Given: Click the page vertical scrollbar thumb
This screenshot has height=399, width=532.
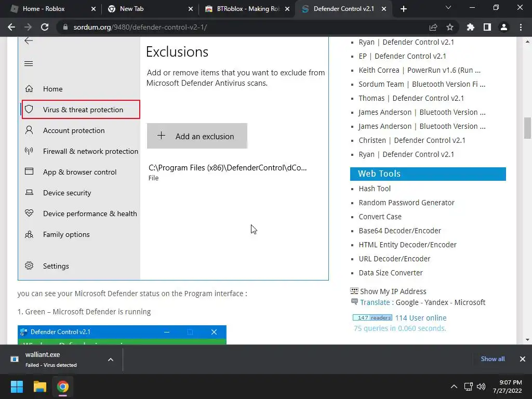Looking at the screenshot, I should click(x=527, y=128).
